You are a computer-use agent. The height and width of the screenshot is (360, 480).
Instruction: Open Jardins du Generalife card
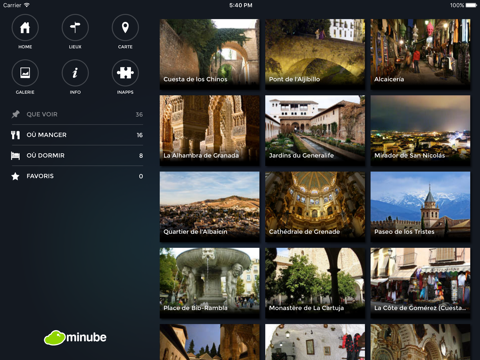(315, 130)
